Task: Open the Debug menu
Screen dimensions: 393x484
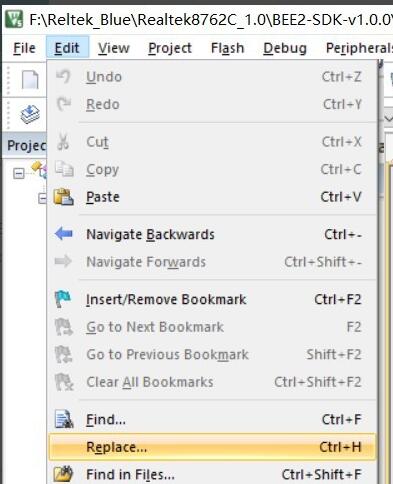Action: (x=285, y=48)
